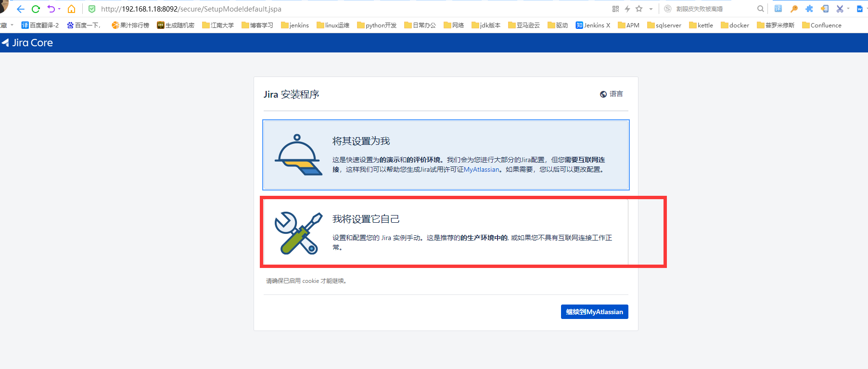The height and width of the screenshot is (369, 868).
Task: Open the 江南大学 bookmark folder
Action: click(218, 25)
